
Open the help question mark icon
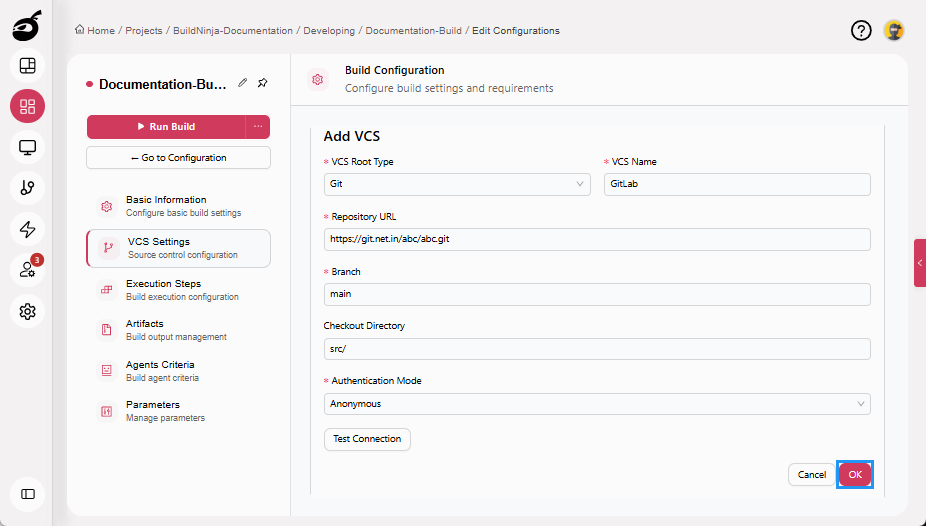(861, 30)
